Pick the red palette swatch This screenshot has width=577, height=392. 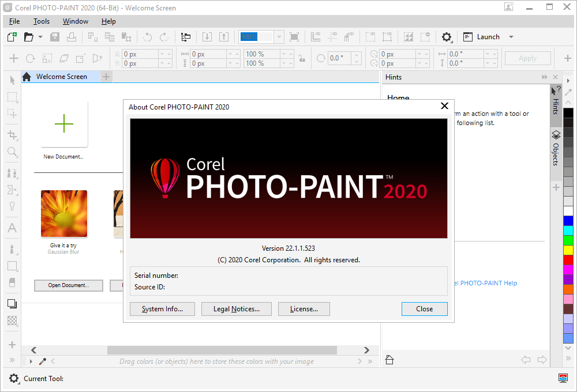coord(568,259)
